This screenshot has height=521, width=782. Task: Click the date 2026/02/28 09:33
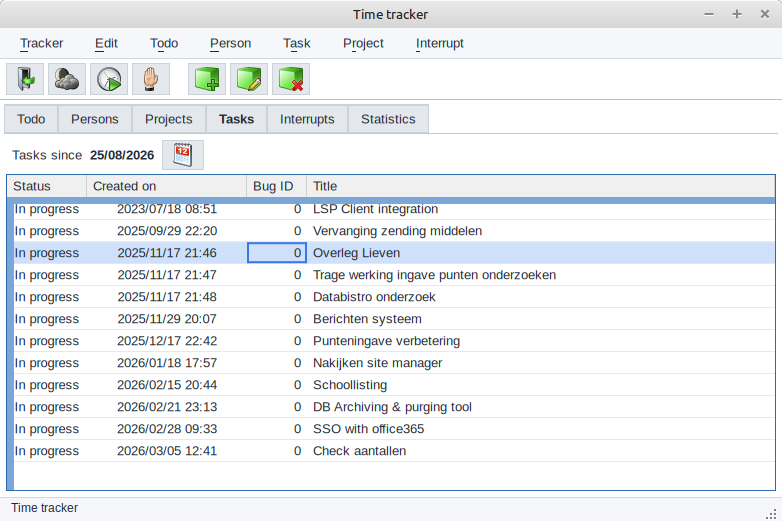(167, 429)
